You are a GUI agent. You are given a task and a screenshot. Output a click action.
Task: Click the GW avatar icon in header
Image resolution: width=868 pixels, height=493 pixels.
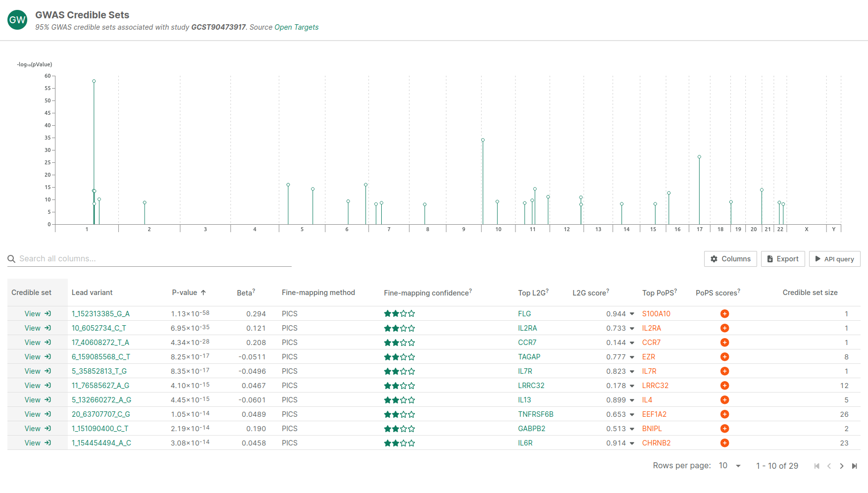point(17,20)
